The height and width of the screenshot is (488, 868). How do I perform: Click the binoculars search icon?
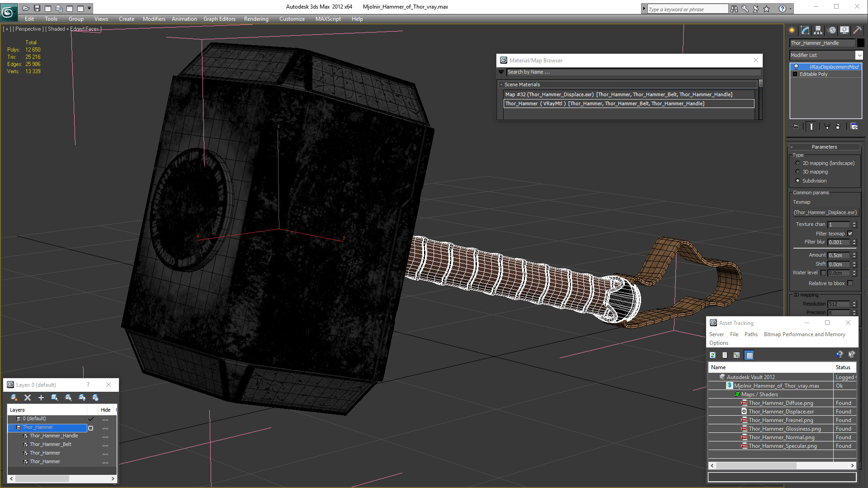coord(734,9)
